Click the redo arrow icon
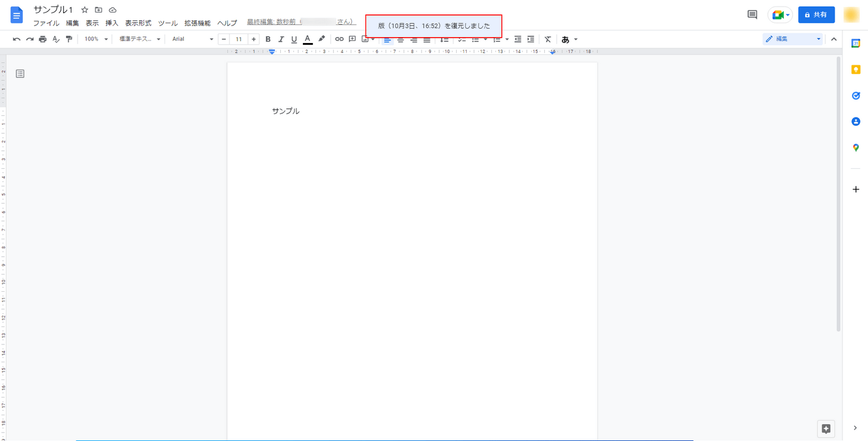Screen dimensions: 868x441 (30, 39)
